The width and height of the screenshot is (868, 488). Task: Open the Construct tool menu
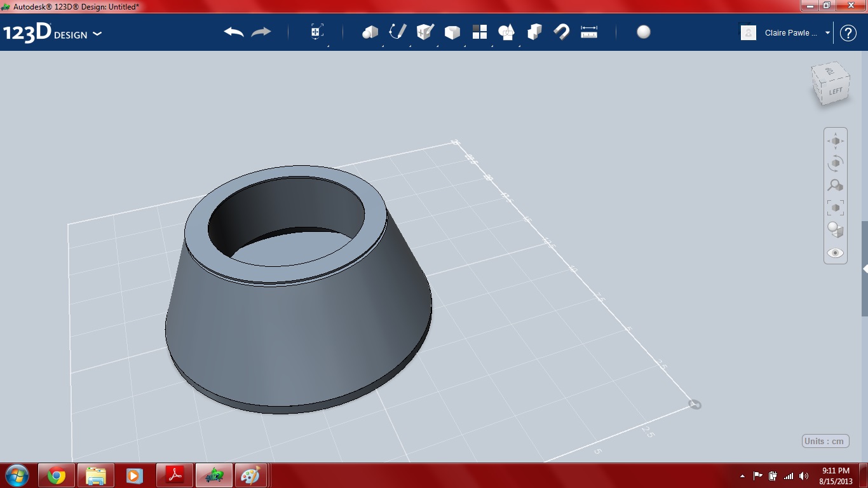click(x=425, y=32)
